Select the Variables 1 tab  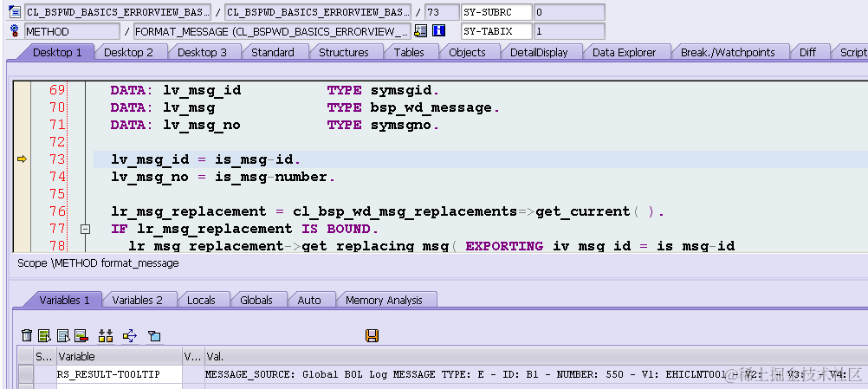pyautogui.click(x=64, y=300)
